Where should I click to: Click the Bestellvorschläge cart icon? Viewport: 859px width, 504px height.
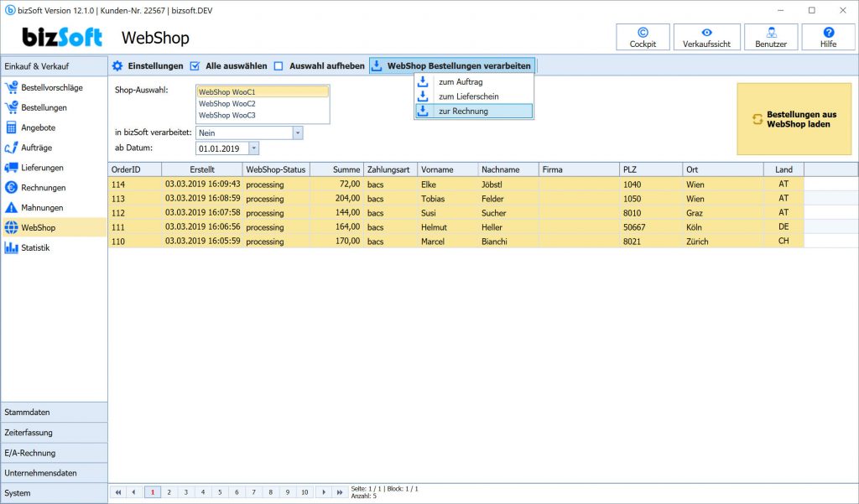point(11,88)
